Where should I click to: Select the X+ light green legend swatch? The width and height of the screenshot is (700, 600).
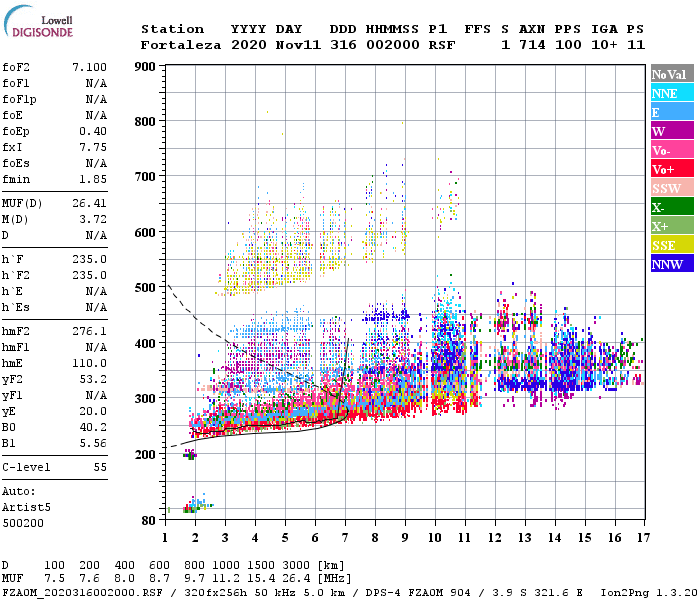tap(672, 226)
